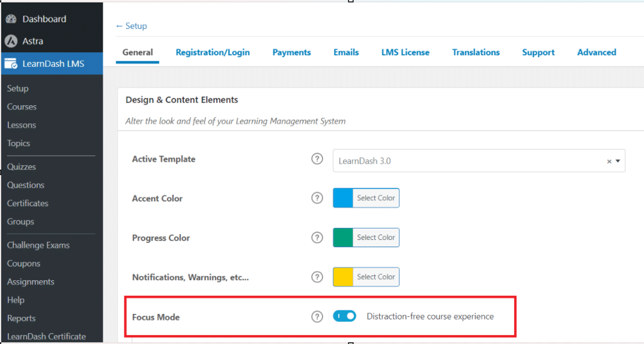
Task: Go back via the Setup link
Action: click(x=132, y=26)
